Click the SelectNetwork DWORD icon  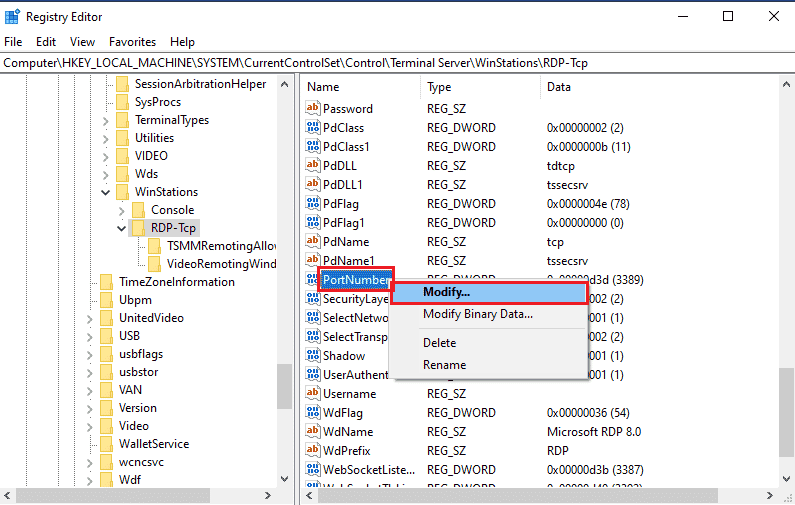[x=313, y=317]
